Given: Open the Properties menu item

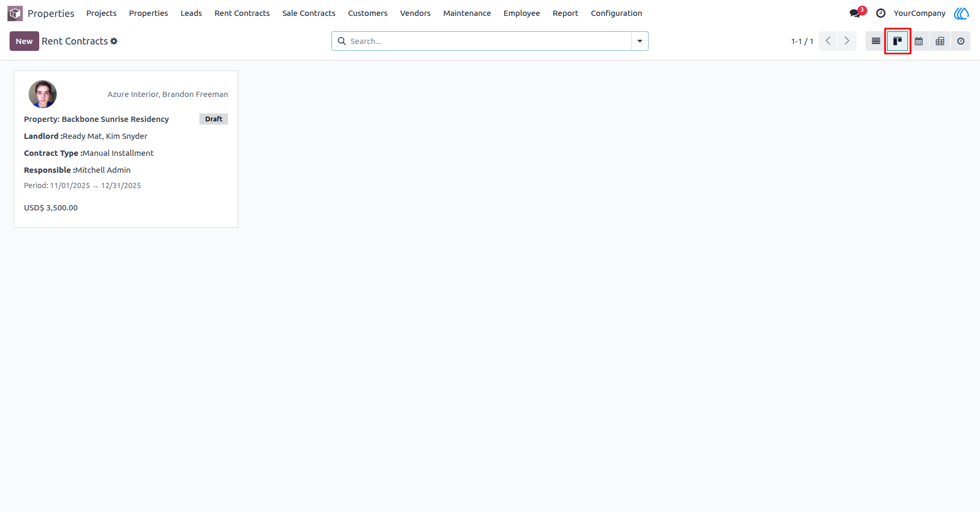Looking at the screenshot, I should click(x=148, y=13).
